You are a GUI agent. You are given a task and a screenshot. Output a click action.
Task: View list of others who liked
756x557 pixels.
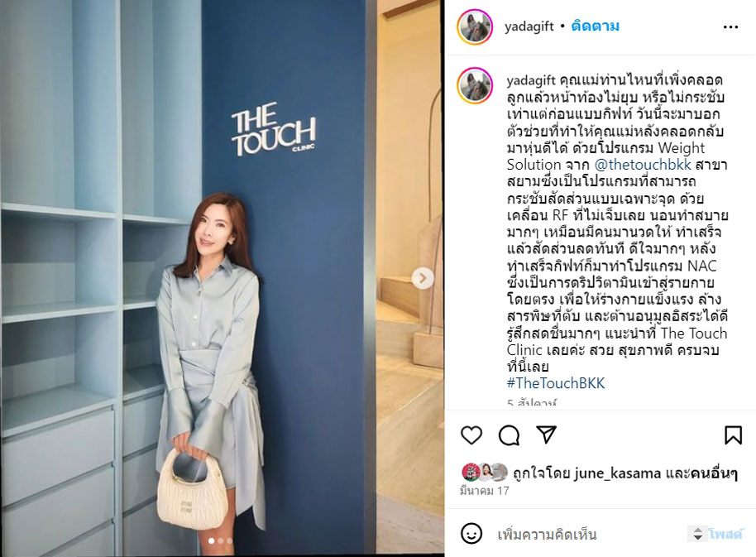(x=714, y=473)
